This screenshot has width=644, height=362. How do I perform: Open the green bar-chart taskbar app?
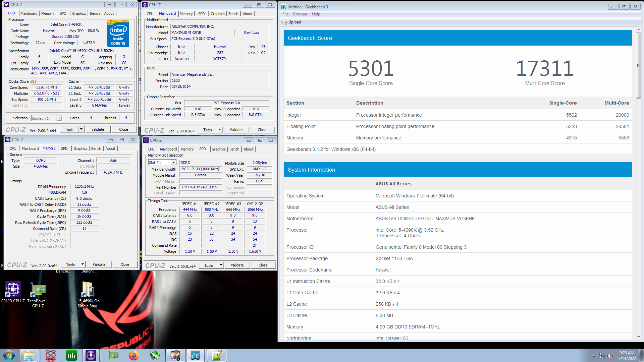coord(71,355)
